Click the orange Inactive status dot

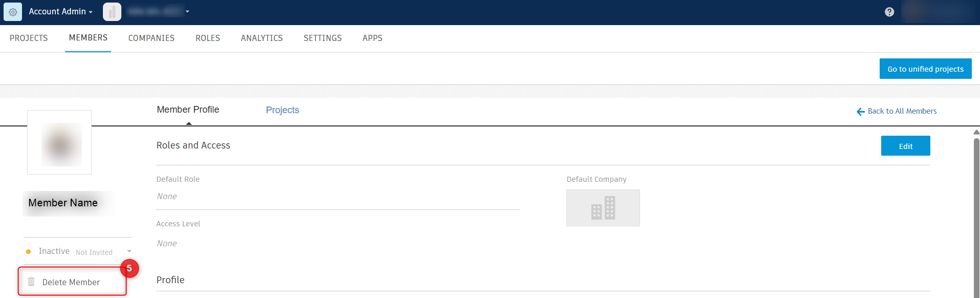28,251
